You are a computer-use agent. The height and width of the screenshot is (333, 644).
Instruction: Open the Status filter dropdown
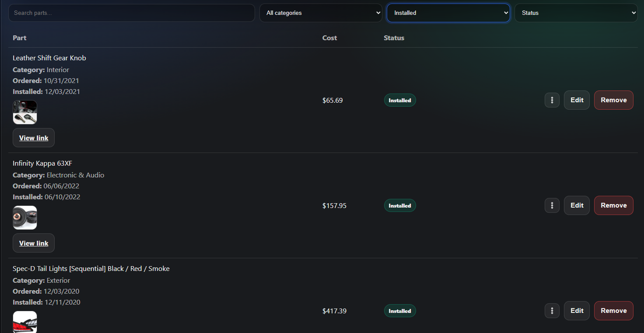[576, 13]
